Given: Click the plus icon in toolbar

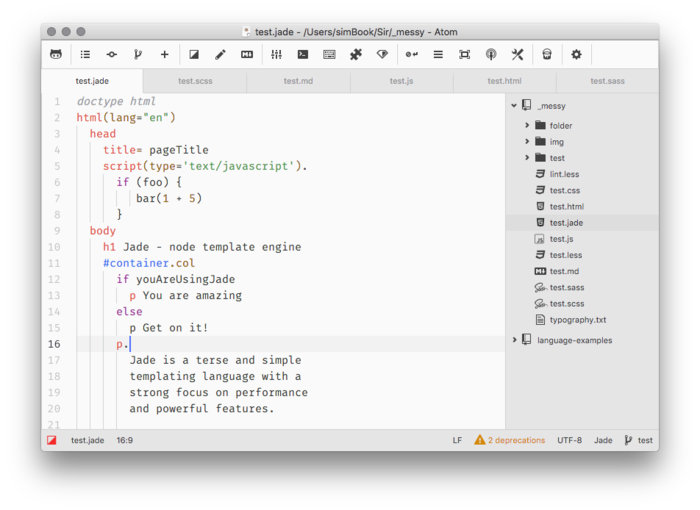Looking at the screenshot, I should pos(165,54).
